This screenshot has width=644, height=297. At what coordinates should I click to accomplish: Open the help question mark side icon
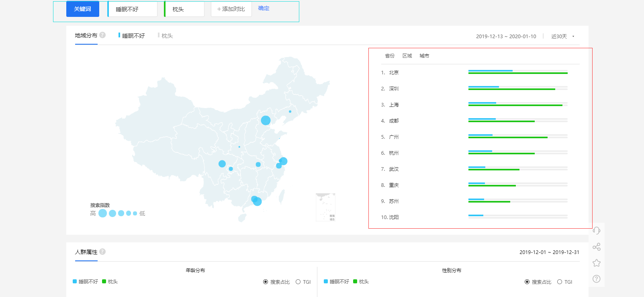(597, 279)
